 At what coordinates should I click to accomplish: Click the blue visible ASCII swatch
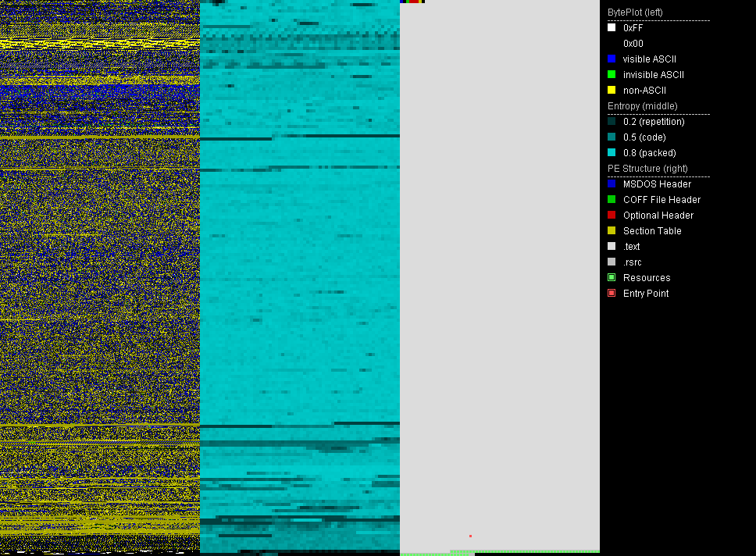[x=612, y=59]
